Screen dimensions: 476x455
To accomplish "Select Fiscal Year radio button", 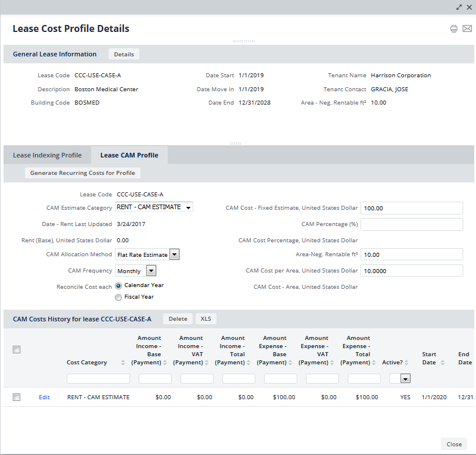I will 118,297.
